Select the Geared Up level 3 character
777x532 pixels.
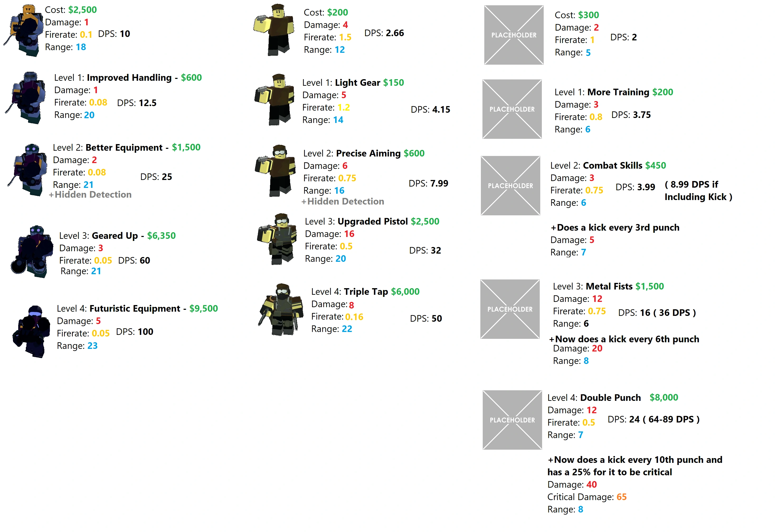point(32,251)
